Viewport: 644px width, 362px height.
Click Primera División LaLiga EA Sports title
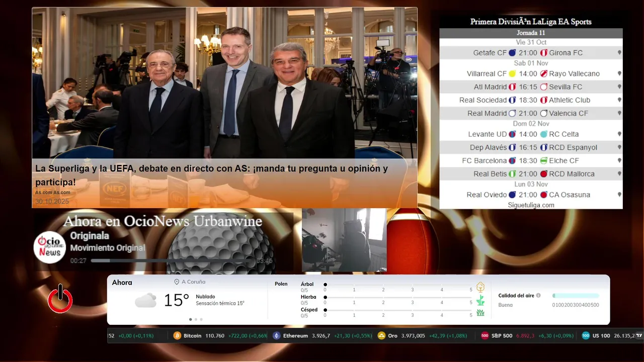tap(531, 22)
